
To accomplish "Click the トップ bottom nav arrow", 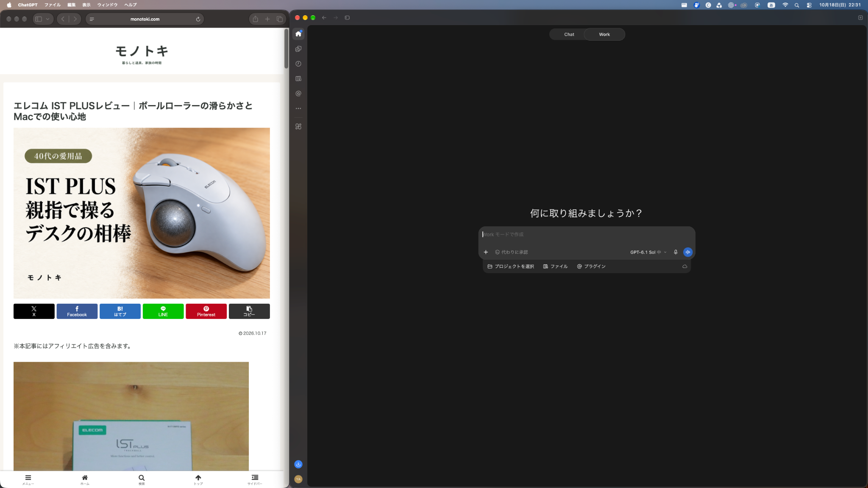I will point(198,480).
